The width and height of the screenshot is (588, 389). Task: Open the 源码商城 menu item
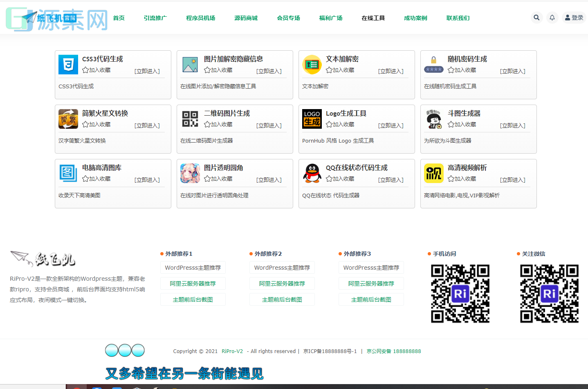(246, 18)
